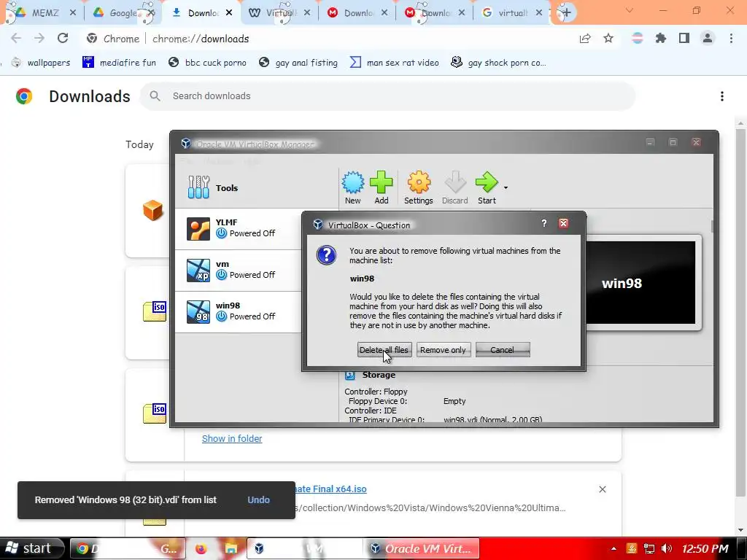747x560 pixels.
Task: Open VirtualBox Settings gear icon
Action: pos(418,187)
